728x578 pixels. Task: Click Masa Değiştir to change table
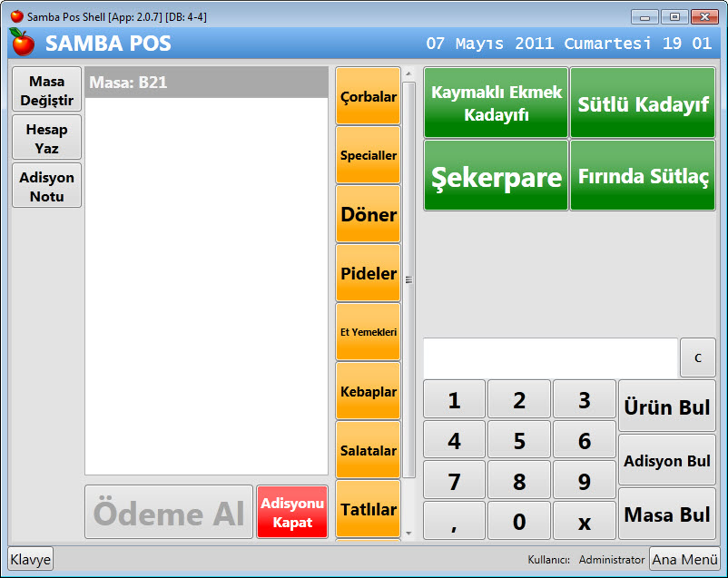pos(46,91)
